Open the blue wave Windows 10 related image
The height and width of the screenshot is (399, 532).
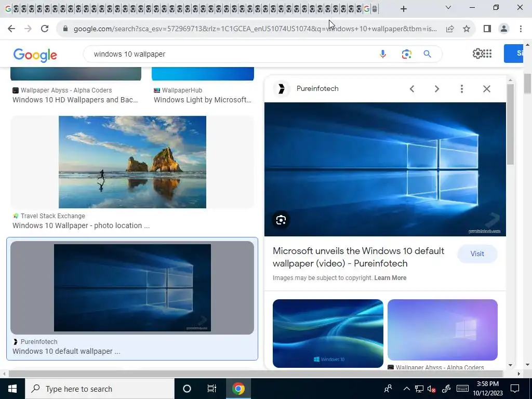click(x=328, y=334)
